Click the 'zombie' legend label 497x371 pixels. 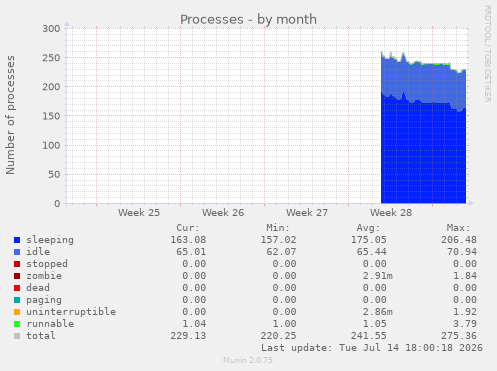coord(44,276)
